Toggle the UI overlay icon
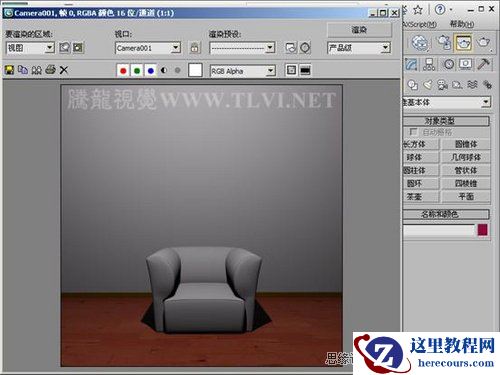Image resolution: width=500 pixels, height=375 pixels. (x=291, y=70)
